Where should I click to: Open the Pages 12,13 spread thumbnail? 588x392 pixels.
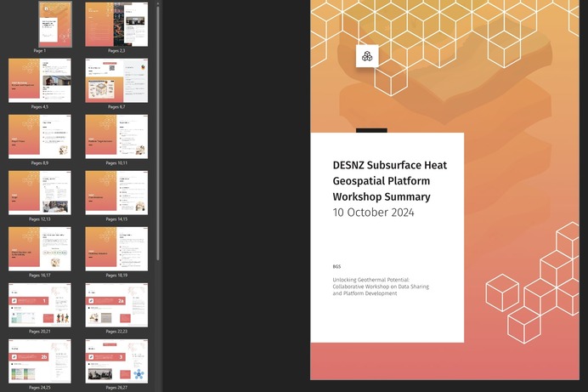point(40,193)
